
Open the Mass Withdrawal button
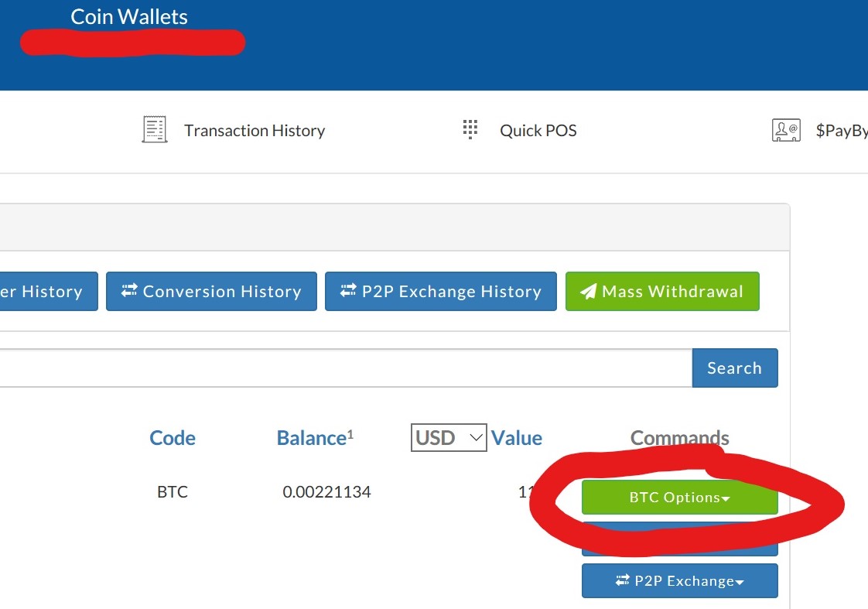(x=662, y=291)
